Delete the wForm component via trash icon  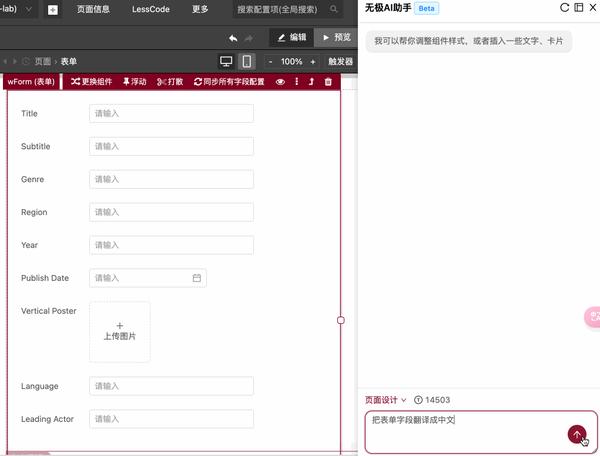point(328,81)
